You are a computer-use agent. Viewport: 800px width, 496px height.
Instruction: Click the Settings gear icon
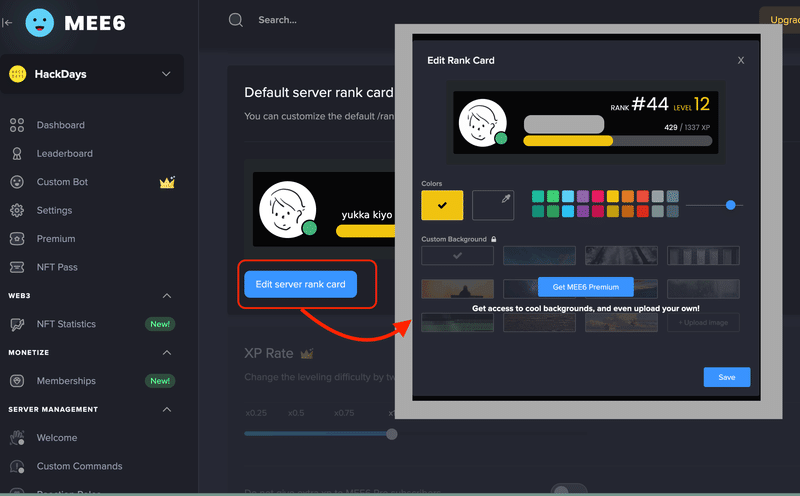tap(17, 210)
